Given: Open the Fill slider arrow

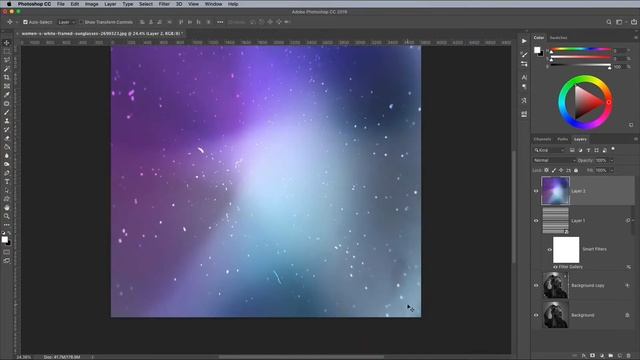Looking at the screenshot, I should coord(611,170).
